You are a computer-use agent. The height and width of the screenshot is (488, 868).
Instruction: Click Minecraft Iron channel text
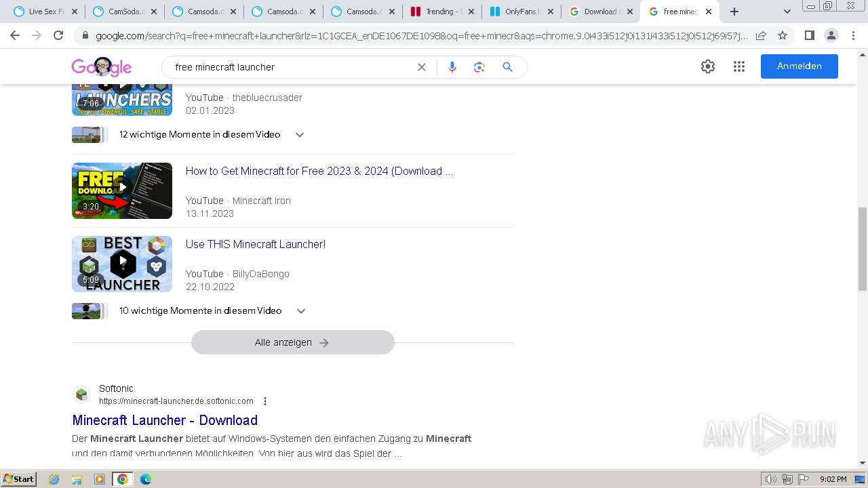click(x=262, y=201)
